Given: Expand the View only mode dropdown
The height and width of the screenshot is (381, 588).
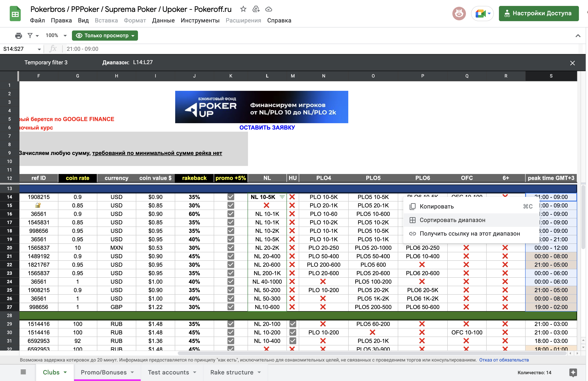Looking at the screenshot, I should click(105, 36).
